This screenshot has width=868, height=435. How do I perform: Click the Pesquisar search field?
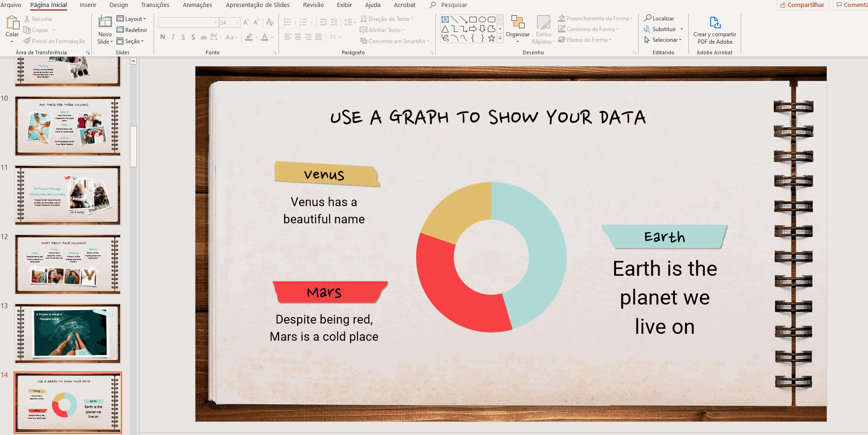[x=454, y=5]
